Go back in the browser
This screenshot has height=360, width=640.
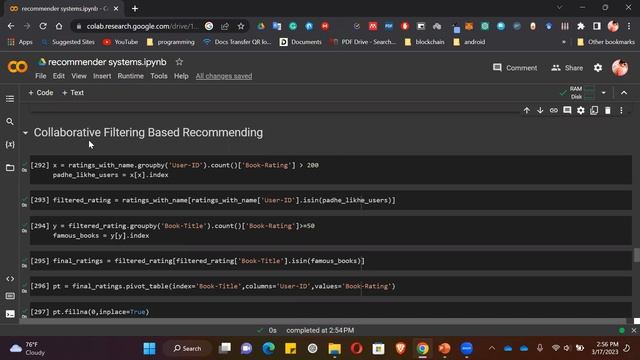(x=11, y=26)
